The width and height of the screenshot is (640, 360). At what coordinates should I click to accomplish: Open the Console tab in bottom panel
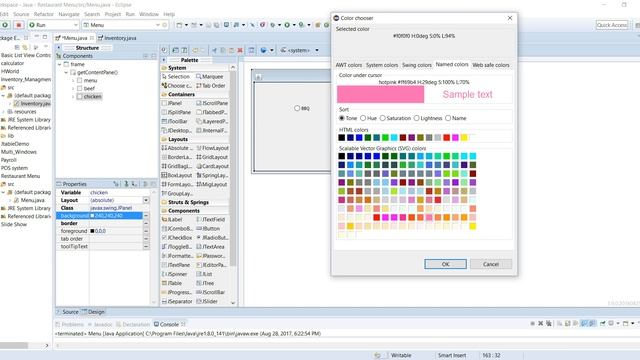point(169,324)
